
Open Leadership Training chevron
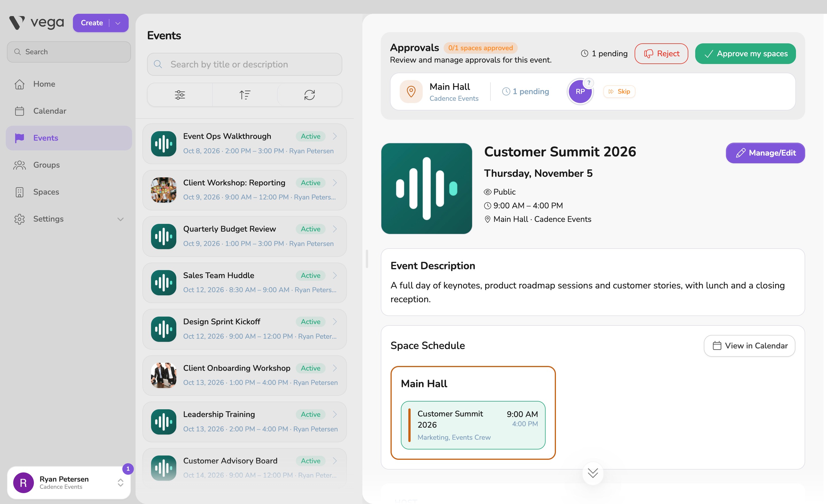[x=335, y=414]
